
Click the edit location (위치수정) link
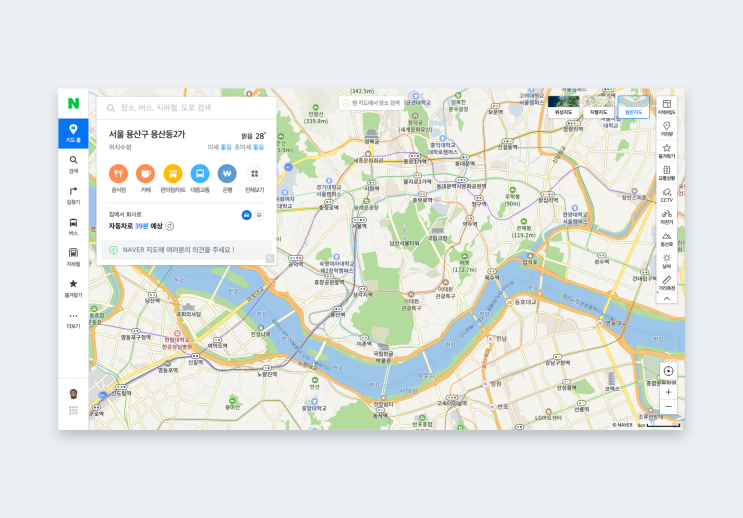click(x=120, y=147)
